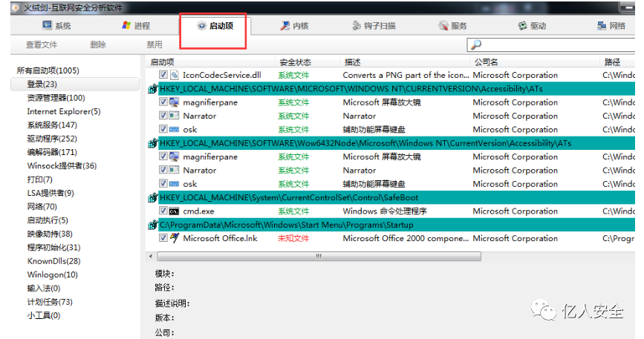Click the cmd.exe console icon
This screenshot has width=644, height=339.
(x=174, y=211)
